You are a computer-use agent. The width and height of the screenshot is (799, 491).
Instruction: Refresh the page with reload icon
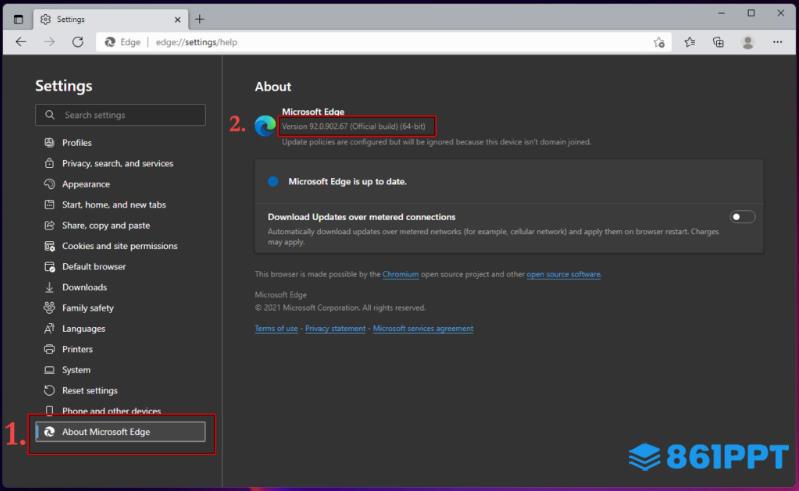tap(78, 42)
